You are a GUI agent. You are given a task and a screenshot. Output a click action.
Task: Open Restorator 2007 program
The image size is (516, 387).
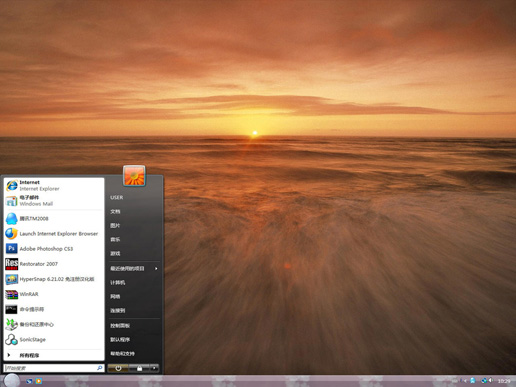click(x=54, y=264)
